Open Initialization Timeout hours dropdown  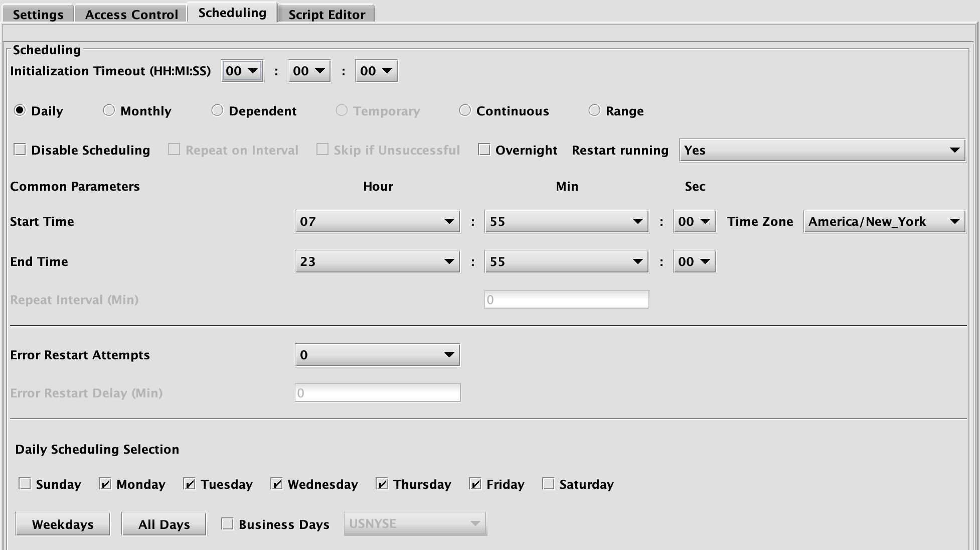(x=242, y=71)
